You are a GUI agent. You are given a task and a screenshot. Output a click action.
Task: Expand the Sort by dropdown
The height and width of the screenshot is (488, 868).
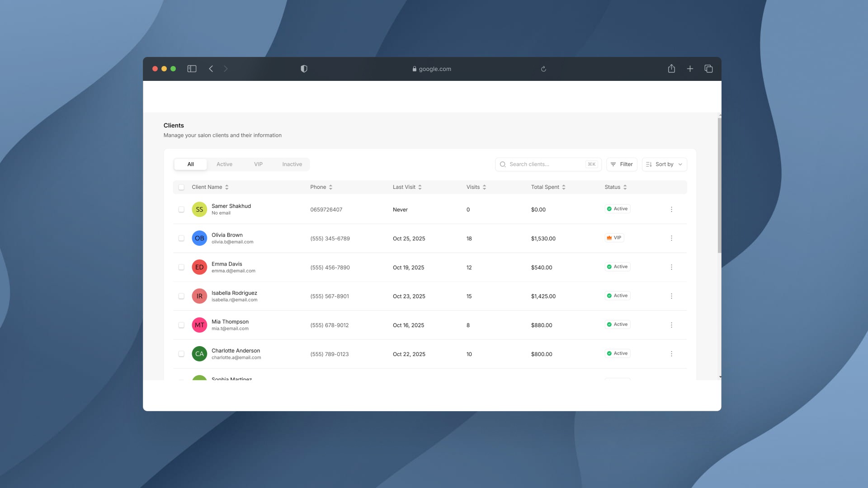pos(664,164)
